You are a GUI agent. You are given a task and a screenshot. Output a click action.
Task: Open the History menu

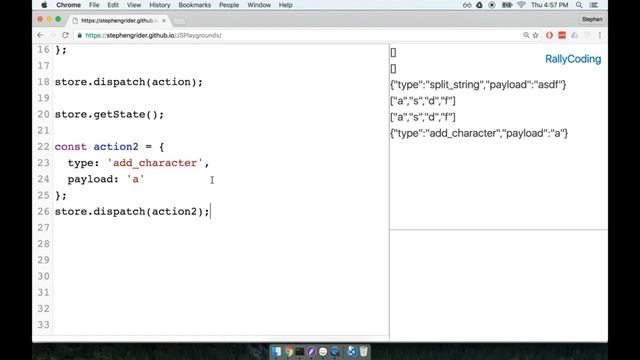(x=159, y=5)
